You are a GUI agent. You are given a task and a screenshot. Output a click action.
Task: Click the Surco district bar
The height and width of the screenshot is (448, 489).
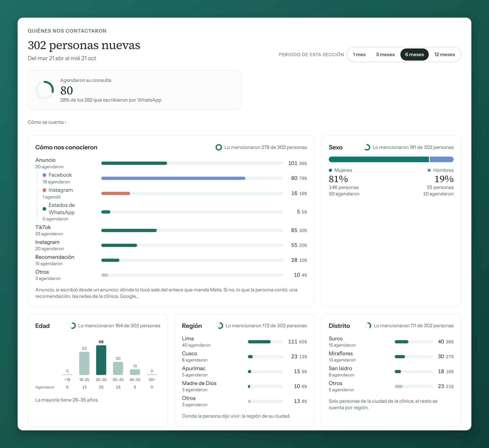click(414, 342)
